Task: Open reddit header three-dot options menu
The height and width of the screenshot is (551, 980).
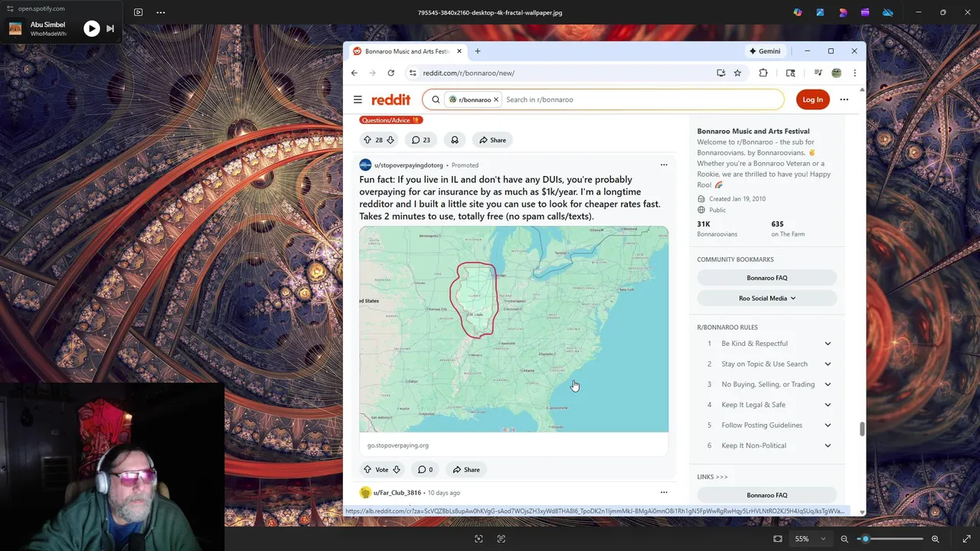Action: click(844, 99)
